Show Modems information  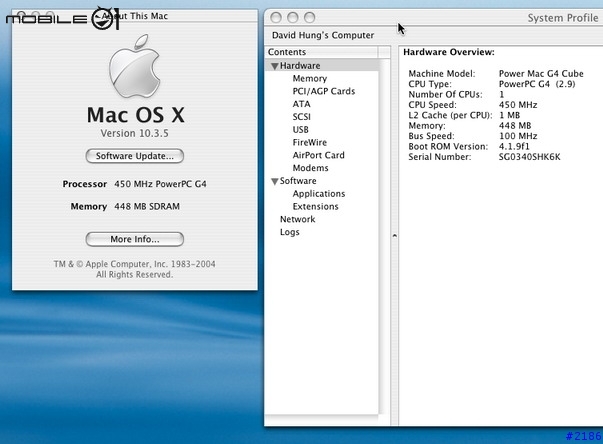[310, 168]
